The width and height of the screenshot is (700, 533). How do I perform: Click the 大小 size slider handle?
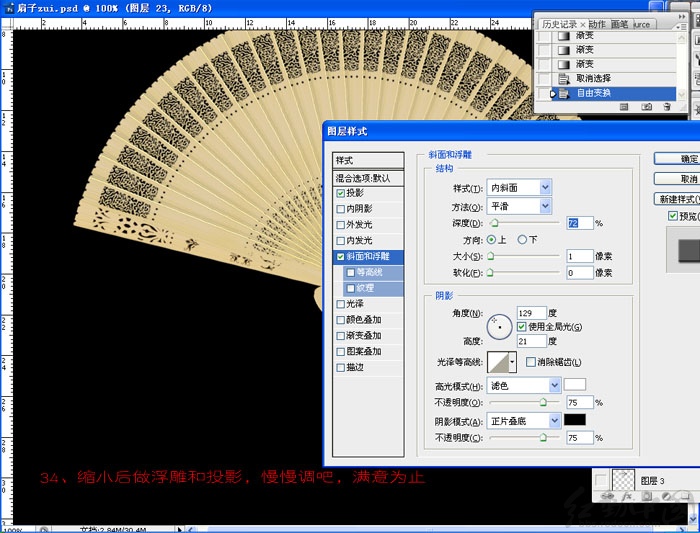pos(491,256)
